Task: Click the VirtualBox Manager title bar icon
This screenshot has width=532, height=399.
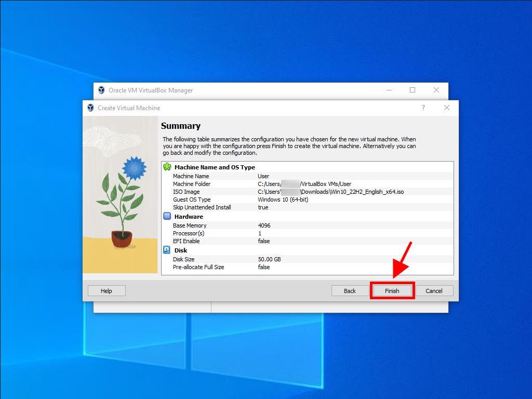Action: point(101,90)
